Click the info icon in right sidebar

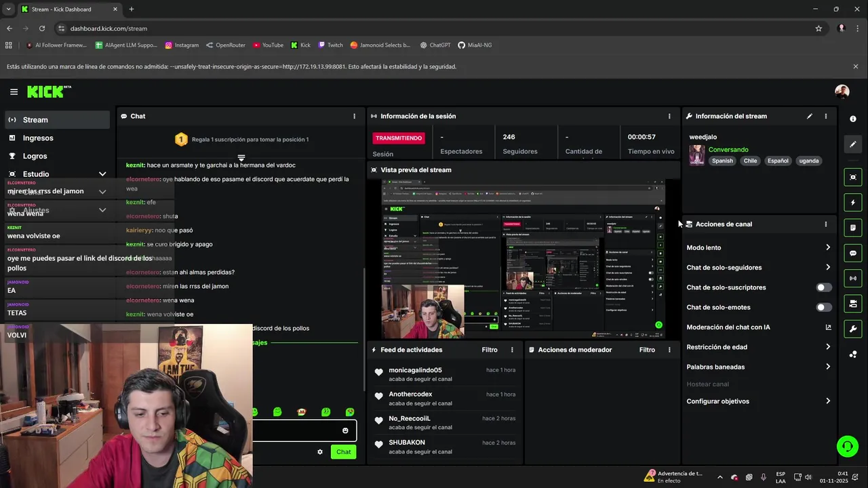(x=853, y=119)
